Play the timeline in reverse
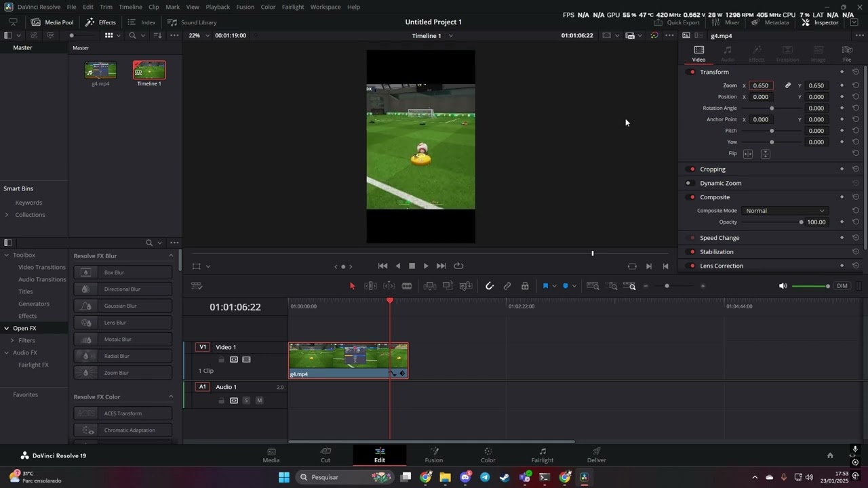Viewport: 868px width, 488px height. coord(398,266)
